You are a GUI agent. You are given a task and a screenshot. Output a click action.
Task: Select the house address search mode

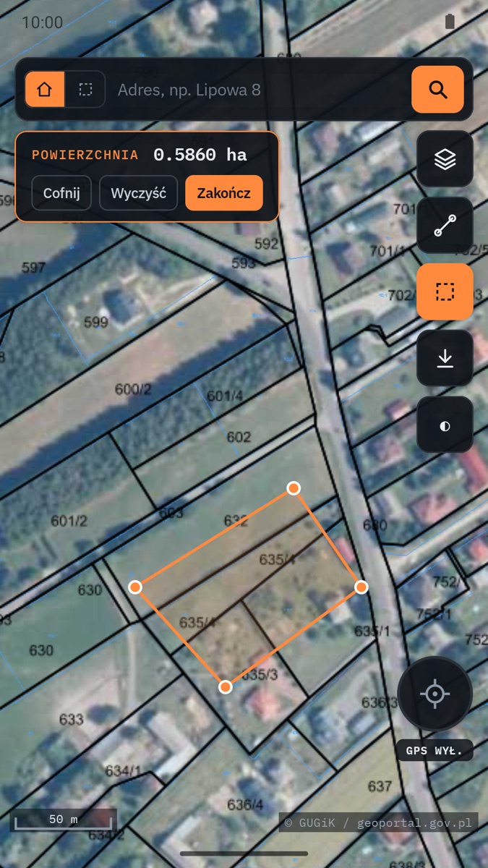point(45,90)
